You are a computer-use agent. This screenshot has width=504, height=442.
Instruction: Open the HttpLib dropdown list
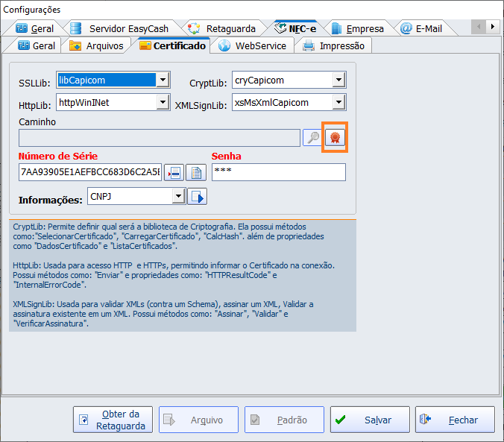tap(163, 102)
